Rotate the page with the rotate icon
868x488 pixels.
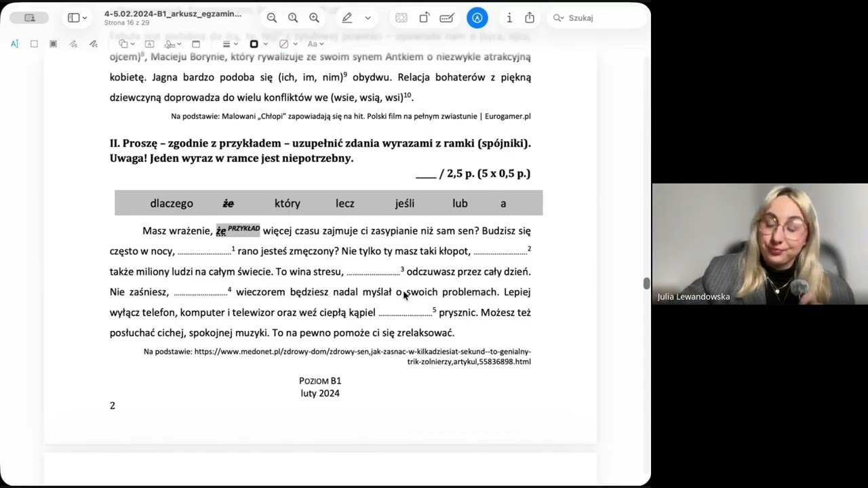tap(424, 18)
